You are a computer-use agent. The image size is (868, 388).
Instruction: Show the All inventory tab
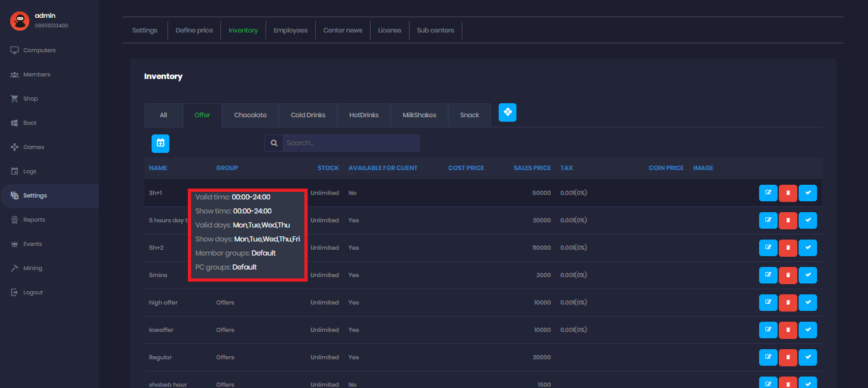[164, 115]
